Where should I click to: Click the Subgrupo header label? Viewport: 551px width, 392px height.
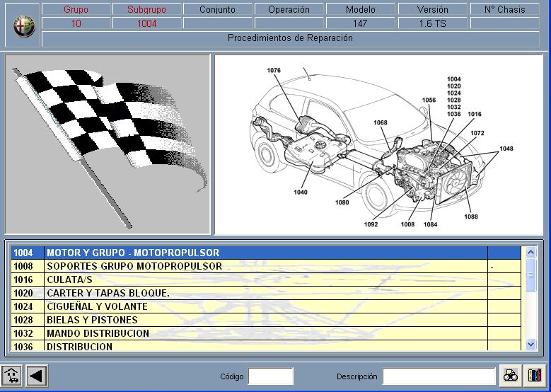pyautogui.click(x=146, y=10)
